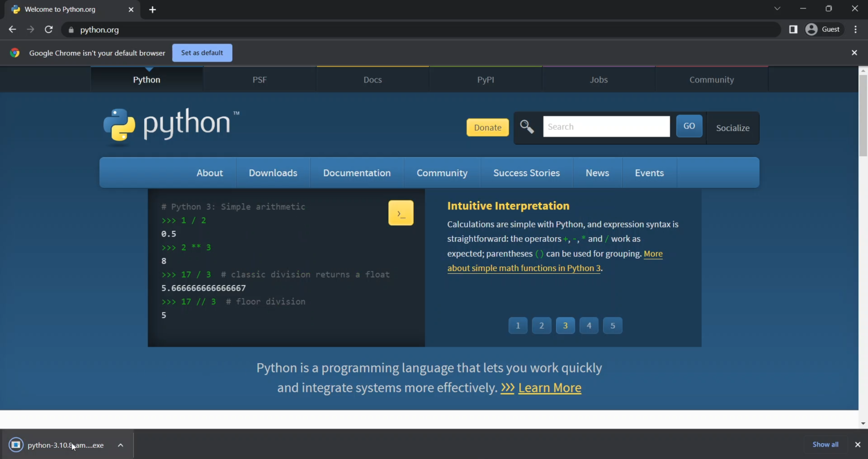This screenshot has width=868, height=459.
Task: Toggle the browser side panel icon
Action: click(x=793, y=29)
